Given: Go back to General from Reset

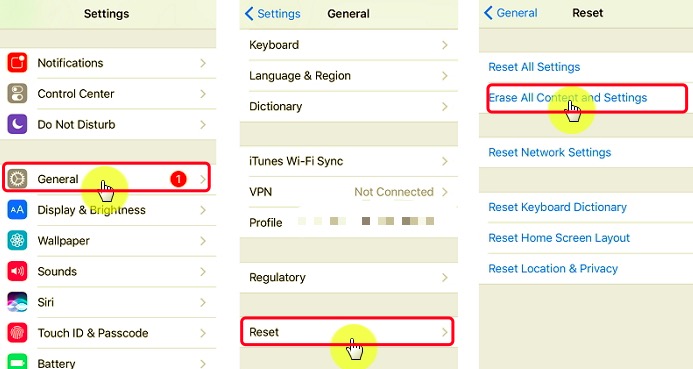Looking at the screenshot, I should pyautogui.click(x=510, y=13).
